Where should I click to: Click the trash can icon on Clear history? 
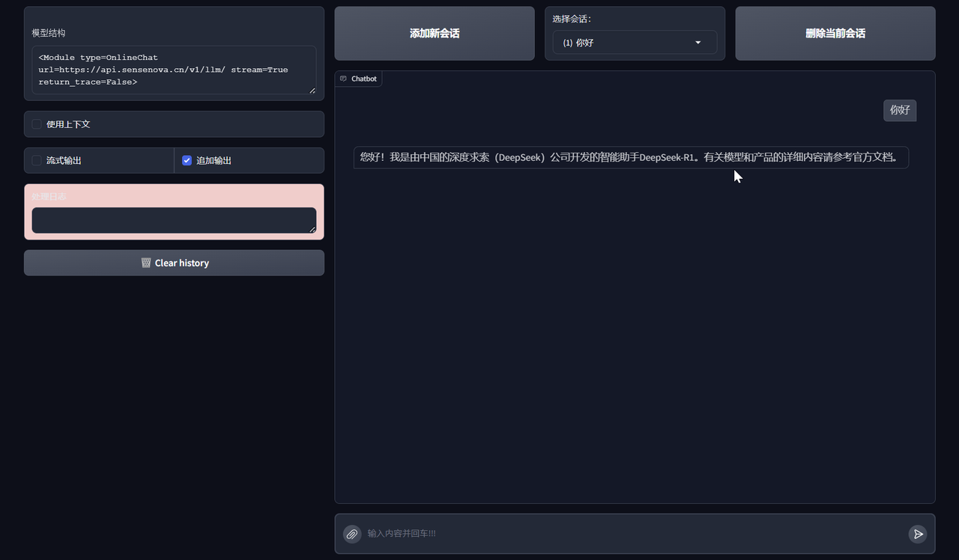tap(146, 263)
